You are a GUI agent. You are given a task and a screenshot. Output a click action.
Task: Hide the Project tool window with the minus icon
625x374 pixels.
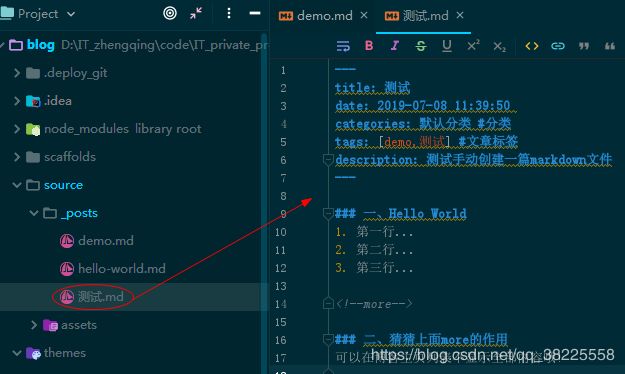(x=255, y=13)
